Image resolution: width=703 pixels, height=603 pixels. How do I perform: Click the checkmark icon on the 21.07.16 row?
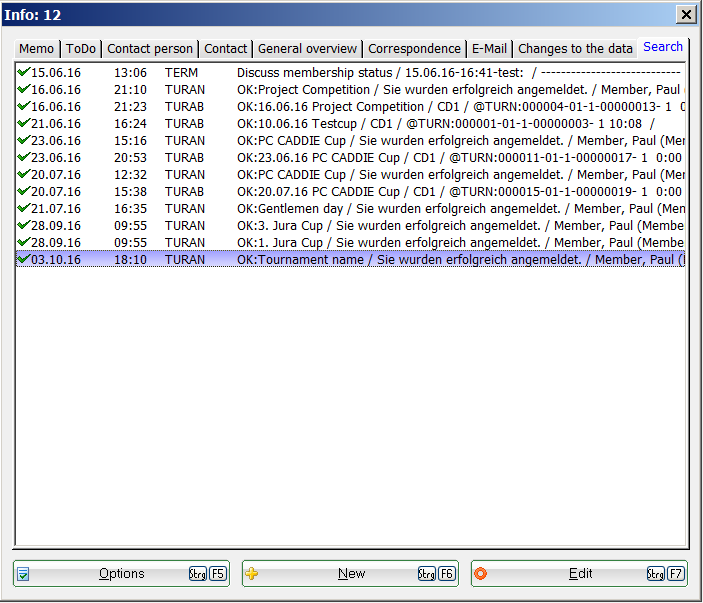coord(23,208)
